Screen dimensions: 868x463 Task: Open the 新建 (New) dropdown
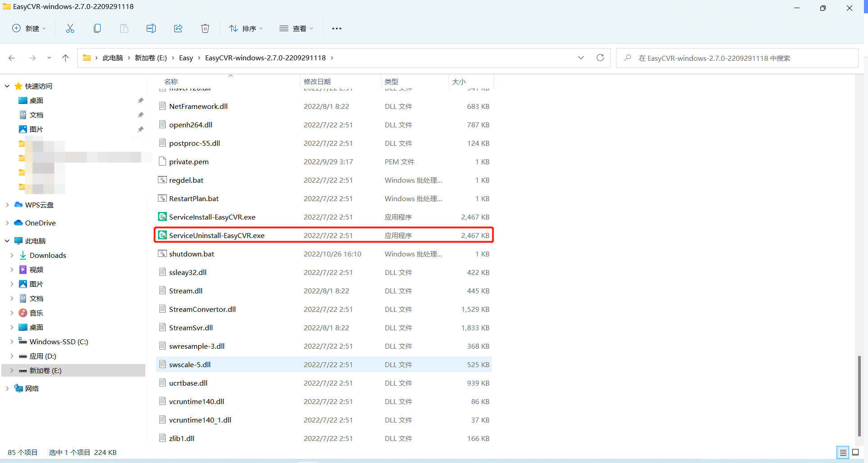pos(29,28)
